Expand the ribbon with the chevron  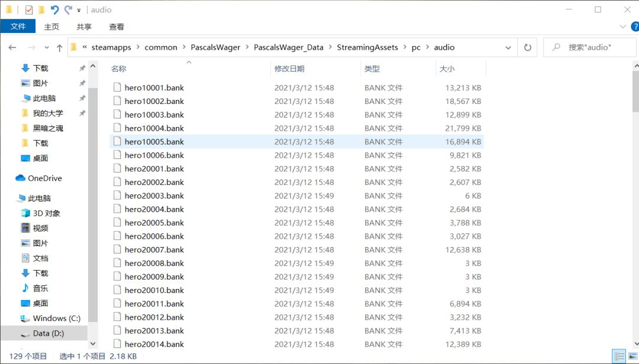coord(622,27)
